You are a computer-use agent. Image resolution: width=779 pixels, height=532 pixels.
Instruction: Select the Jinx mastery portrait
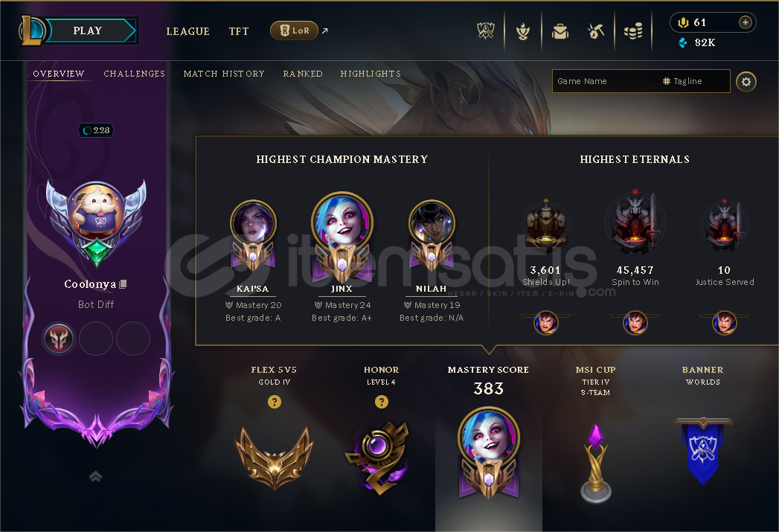coord(342,219)
